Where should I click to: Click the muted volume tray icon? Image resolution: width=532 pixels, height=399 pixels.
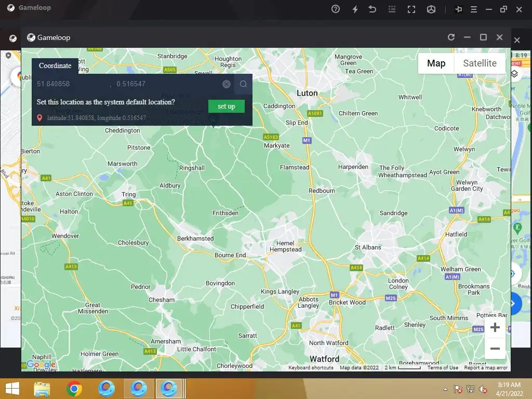(483, 389)
